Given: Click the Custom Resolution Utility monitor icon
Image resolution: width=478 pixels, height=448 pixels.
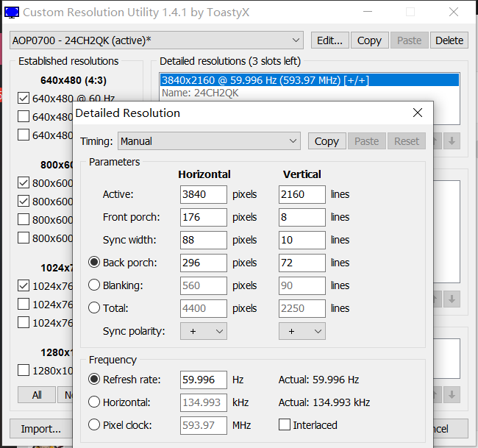Looking at the screenshot, I should pos(12,12).
